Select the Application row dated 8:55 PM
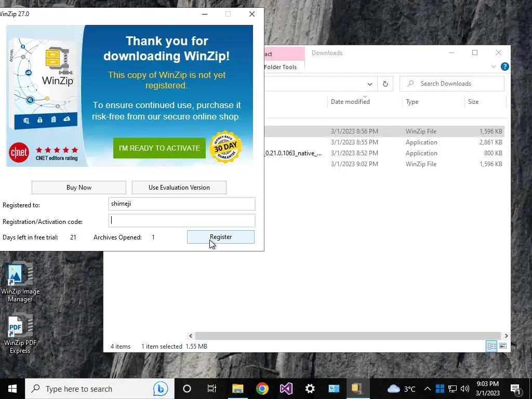Image resolution: width=532 pixels, height=399 pixels. (384, 142)
